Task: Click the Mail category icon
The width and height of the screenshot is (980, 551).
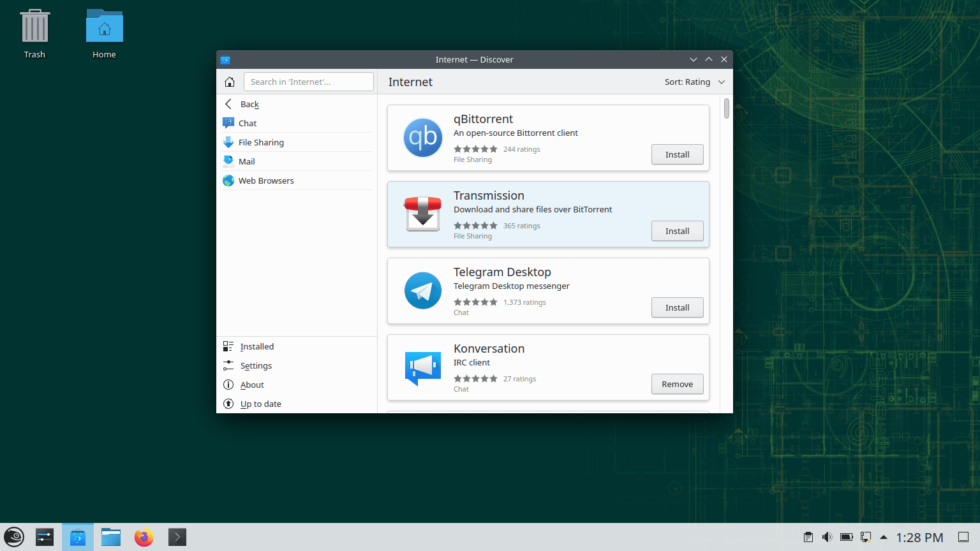Action: 228,161
